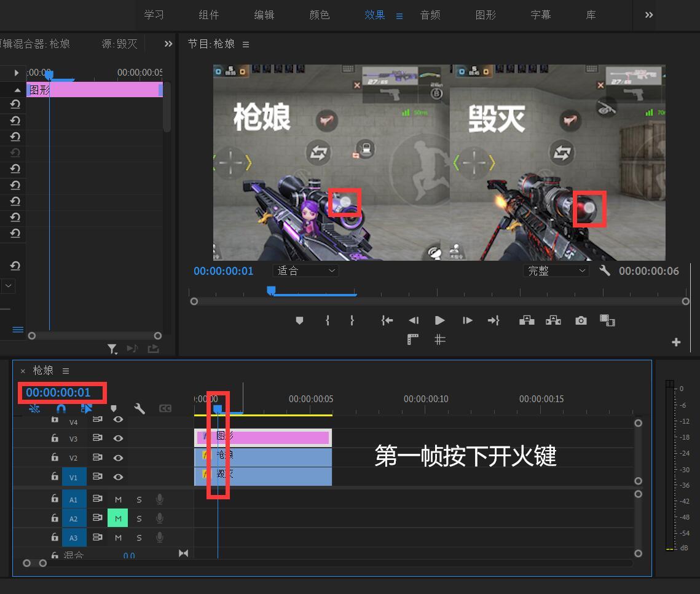The width and height of the screenshot is (700, 594).
Task: Click the A2 voice-over record microphone
Action: (x=159, y=518)
